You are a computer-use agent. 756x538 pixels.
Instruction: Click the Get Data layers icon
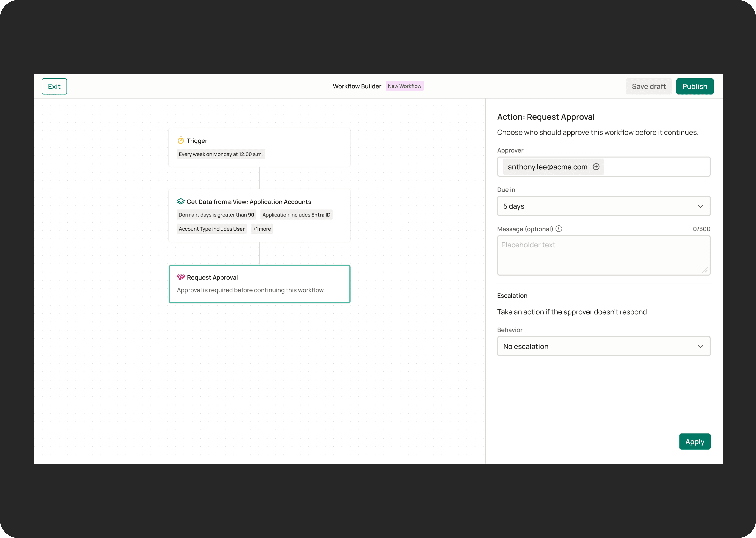181,201
